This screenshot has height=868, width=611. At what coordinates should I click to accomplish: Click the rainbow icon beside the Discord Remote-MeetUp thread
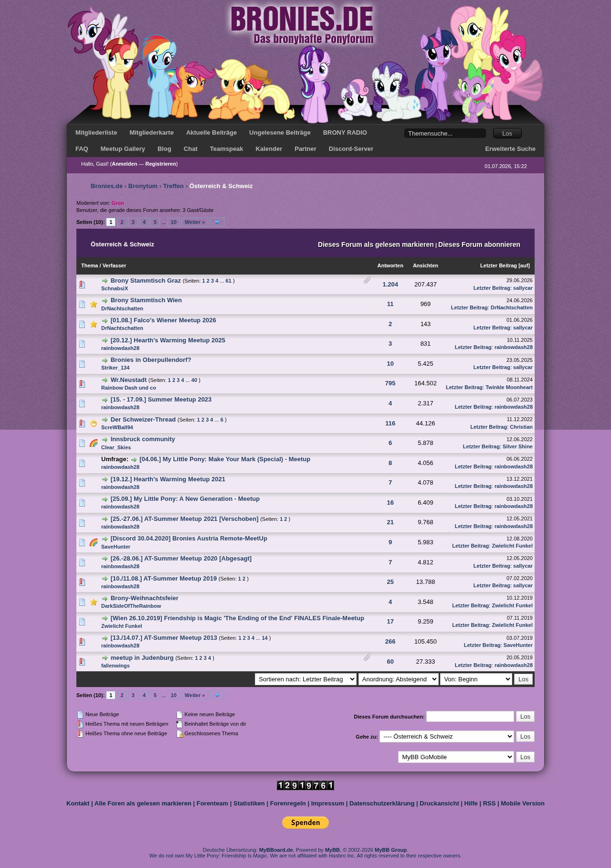pos(94,542)
